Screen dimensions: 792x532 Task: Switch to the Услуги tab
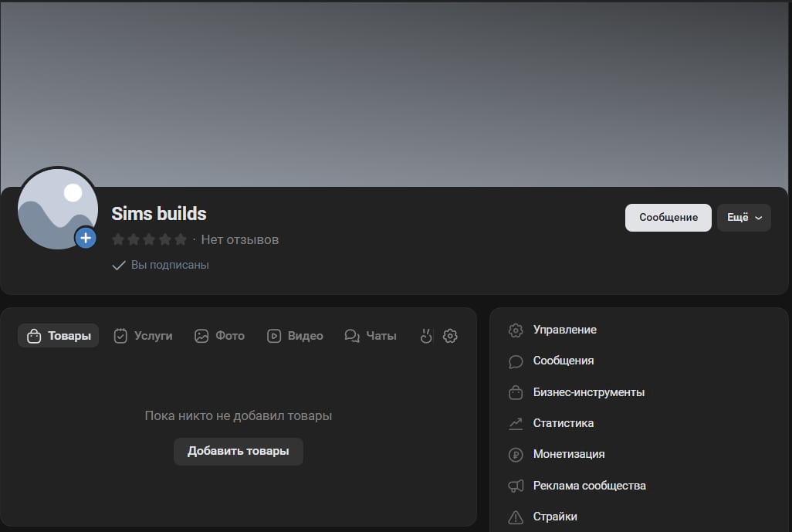[x=143, y=336]
